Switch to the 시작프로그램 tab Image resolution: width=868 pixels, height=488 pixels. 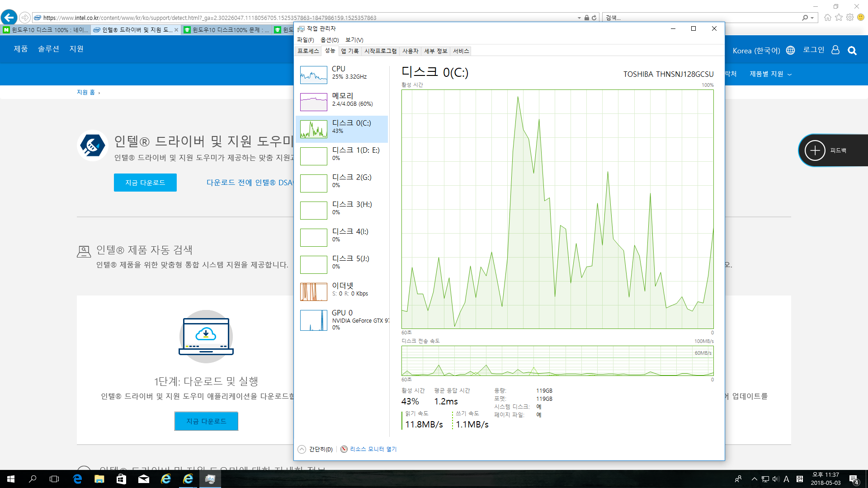(x=380, y=51)
